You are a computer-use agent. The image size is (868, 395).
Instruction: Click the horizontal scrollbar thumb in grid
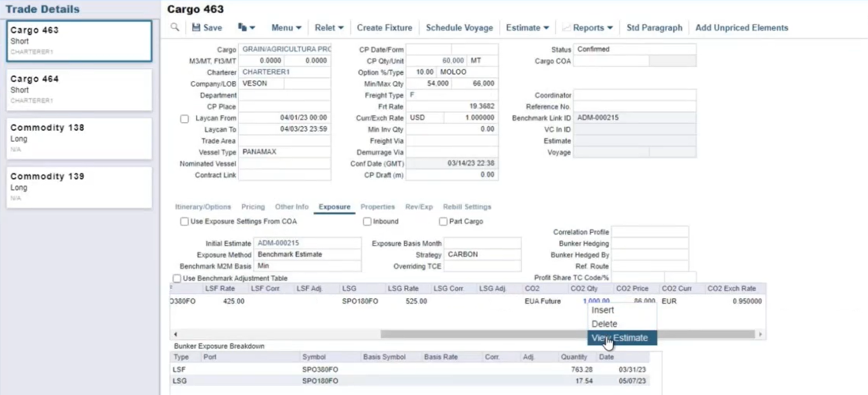[567, 334]
